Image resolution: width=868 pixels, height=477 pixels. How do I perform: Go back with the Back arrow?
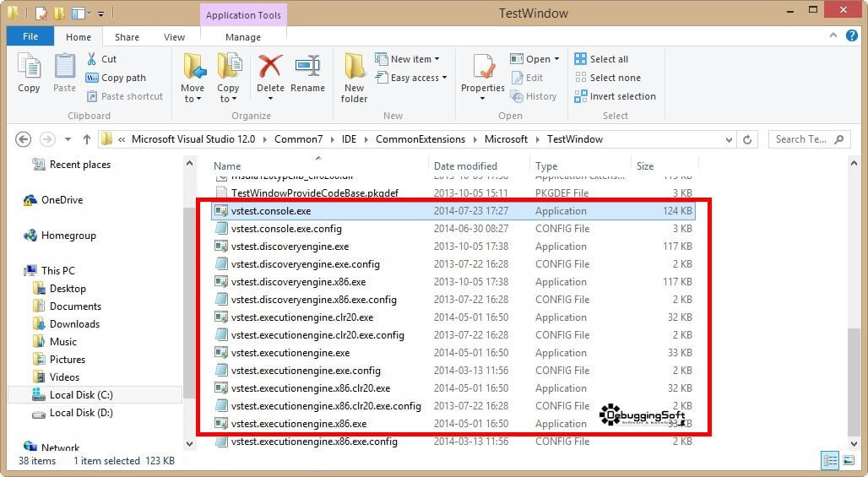click(x=24, y=139)
